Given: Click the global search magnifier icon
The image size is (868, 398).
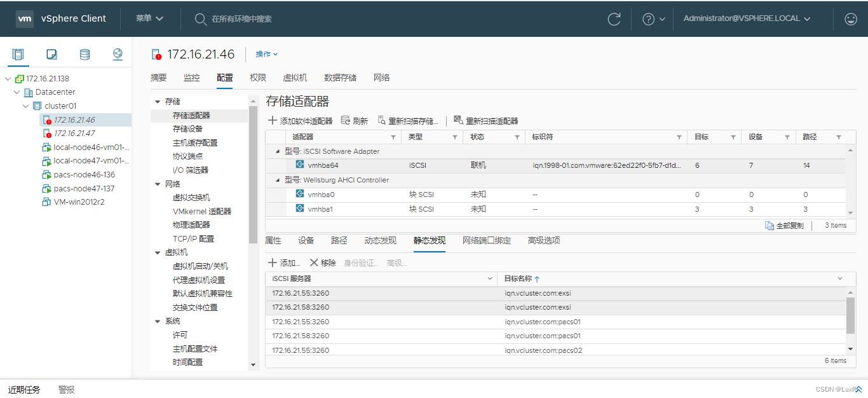Looking at the screenshot, I should click(x=200, y=19).
